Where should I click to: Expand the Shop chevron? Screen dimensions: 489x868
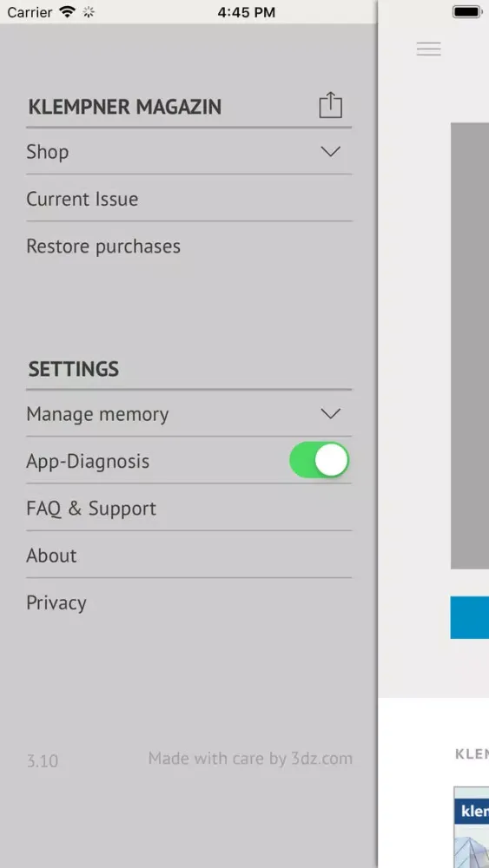pos(331,152)
